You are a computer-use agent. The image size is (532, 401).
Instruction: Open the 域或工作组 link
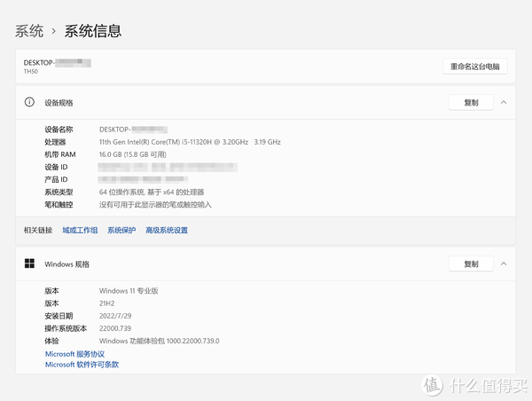80,230
